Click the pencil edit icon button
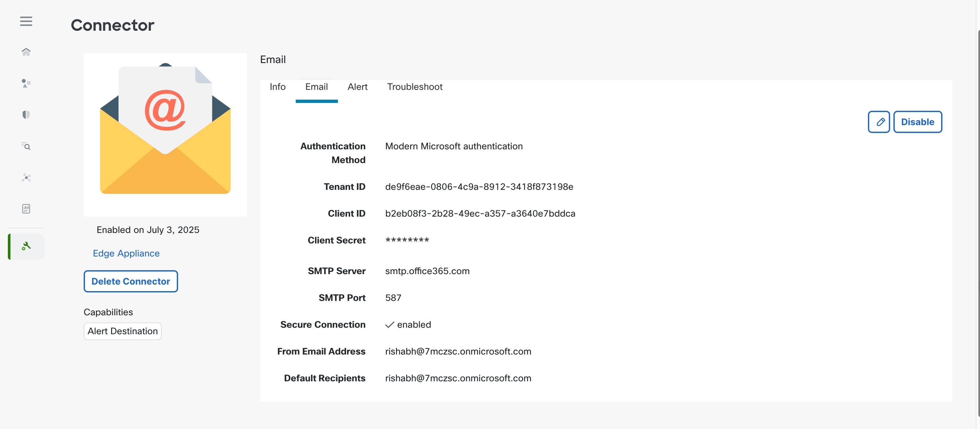The image size is (980, 429). click(x=878, y=122)
